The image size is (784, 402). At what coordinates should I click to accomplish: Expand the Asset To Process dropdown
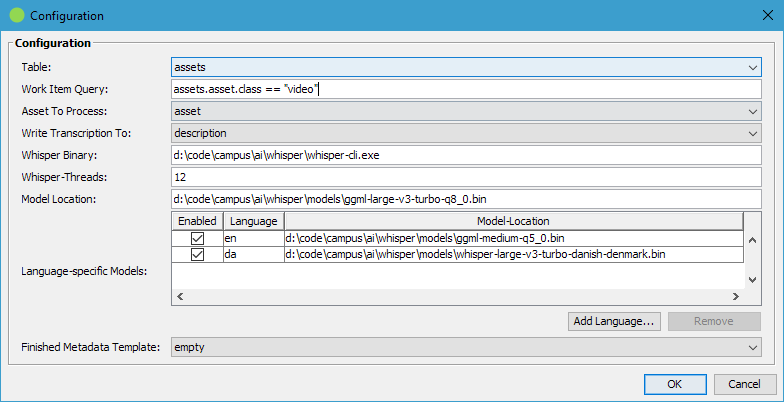pos(466,111)
